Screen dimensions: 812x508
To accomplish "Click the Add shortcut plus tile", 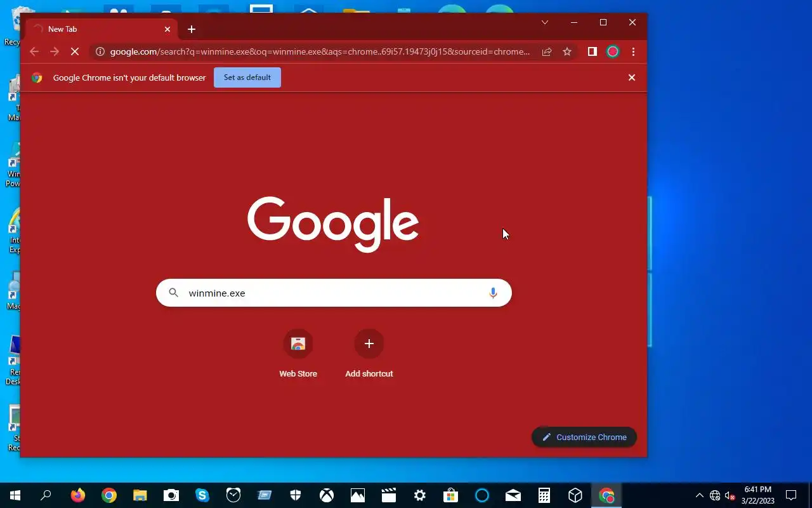I will coord(369,354).
